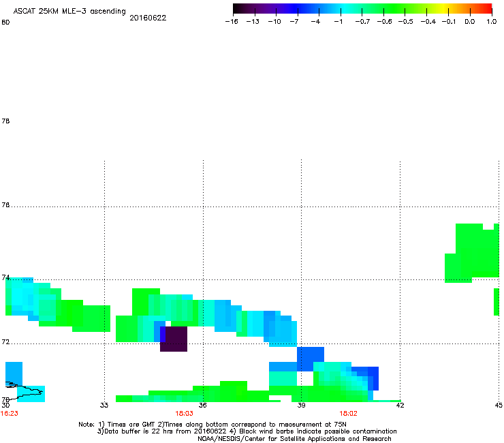Click the red time stamp '18:02'
Image resolution: width=504 pixels, height=443 pixels.
coord(349,414)
